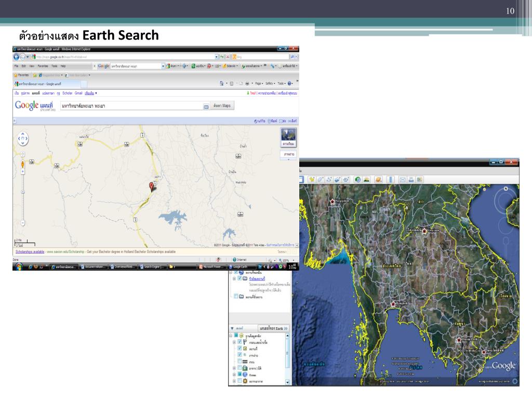This screenshot has width=532, height=399.
Task: Click the printer icon in IE command bar
Action: point(247,84)
